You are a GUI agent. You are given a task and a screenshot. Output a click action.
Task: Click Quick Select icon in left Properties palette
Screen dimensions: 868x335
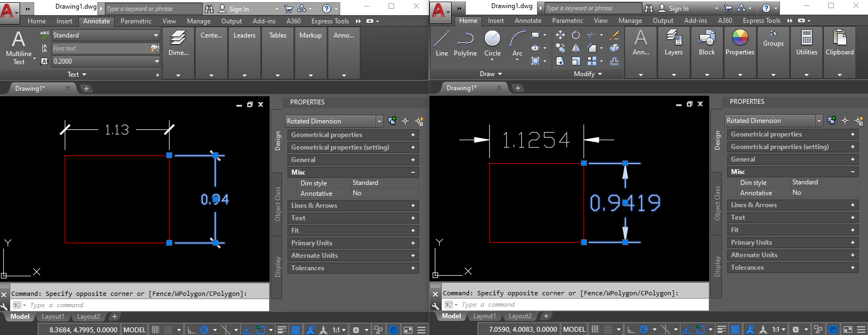coord(419,121)
